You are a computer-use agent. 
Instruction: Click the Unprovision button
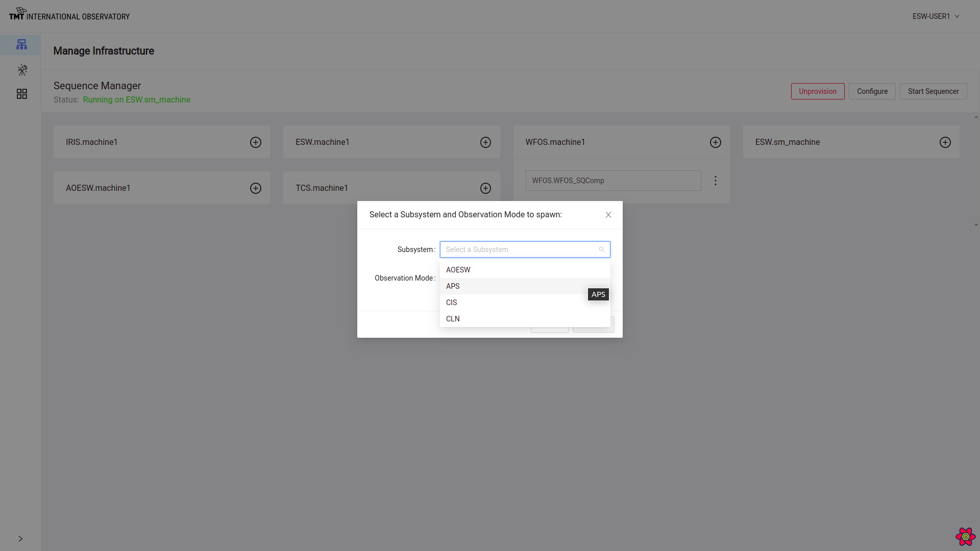(x=818, y=91)
